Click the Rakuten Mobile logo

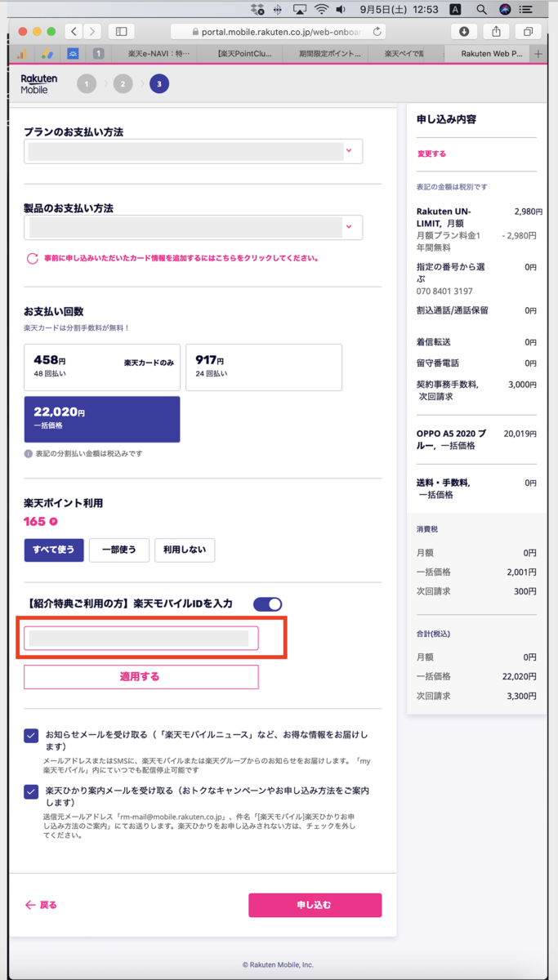coord(38,84)
